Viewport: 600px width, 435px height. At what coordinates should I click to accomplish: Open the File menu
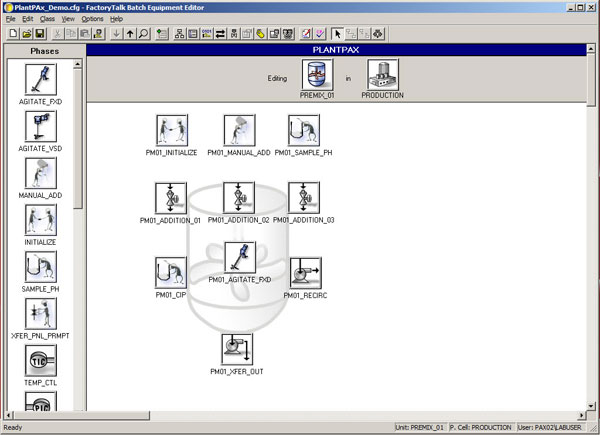click(x=11, y=19)
